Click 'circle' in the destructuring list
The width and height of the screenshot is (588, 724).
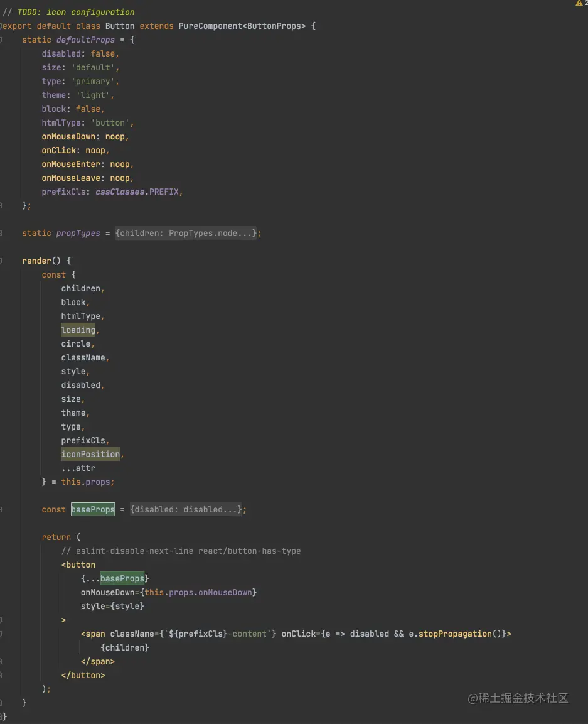click(x=76, y=343)
